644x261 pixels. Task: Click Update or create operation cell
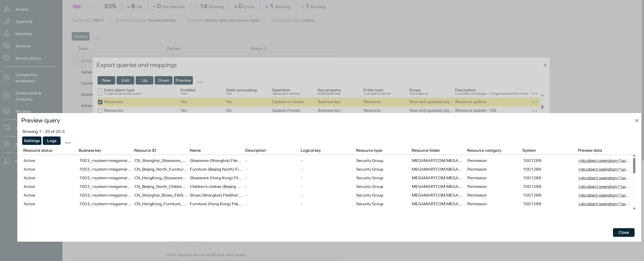pyautogui.click(x=288, y=102)
